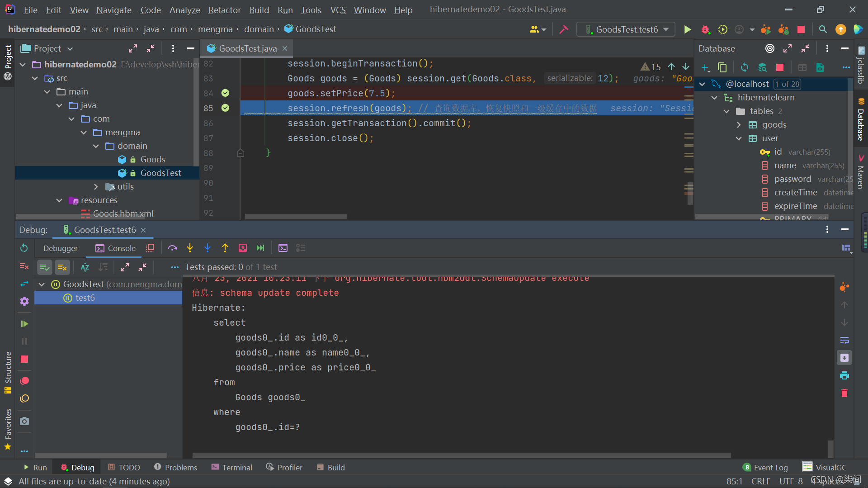
Task: Toggle show passed tests filter
Action: pos(44,267)
